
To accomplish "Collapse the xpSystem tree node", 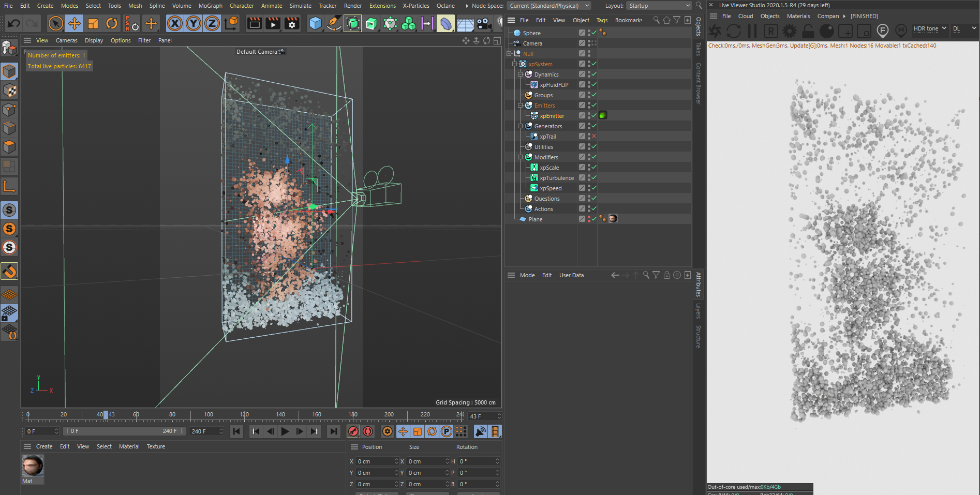I will click(515, 64).
